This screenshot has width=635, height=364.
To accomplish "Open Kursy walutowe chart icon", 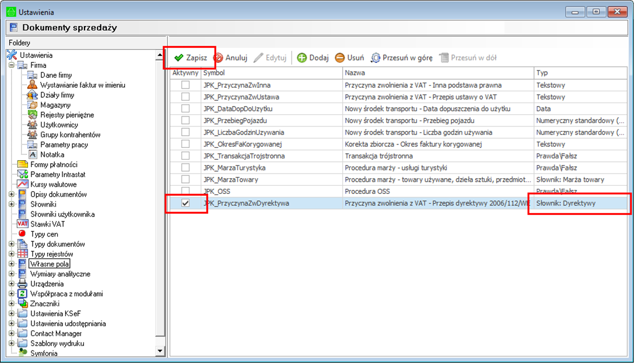I will click(23, 185).
